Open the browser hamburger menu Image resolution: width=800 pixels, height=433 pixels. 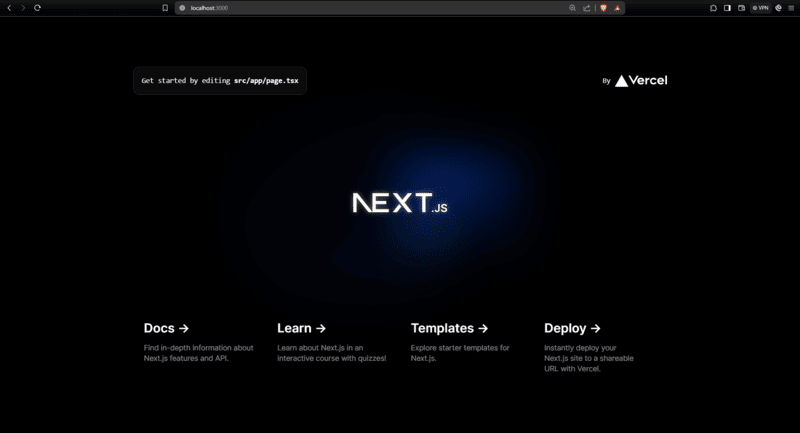pos(791,8)
